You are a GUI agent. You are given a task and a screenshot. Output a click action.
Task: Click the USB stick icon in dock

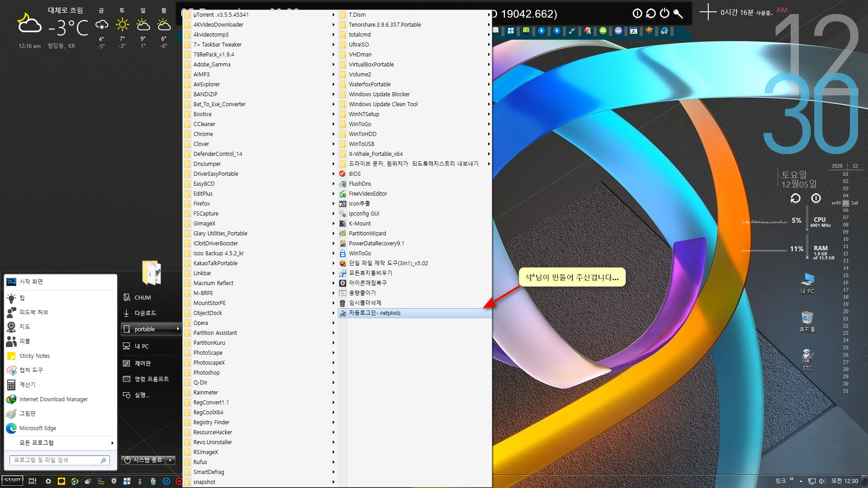click(572, 31)
